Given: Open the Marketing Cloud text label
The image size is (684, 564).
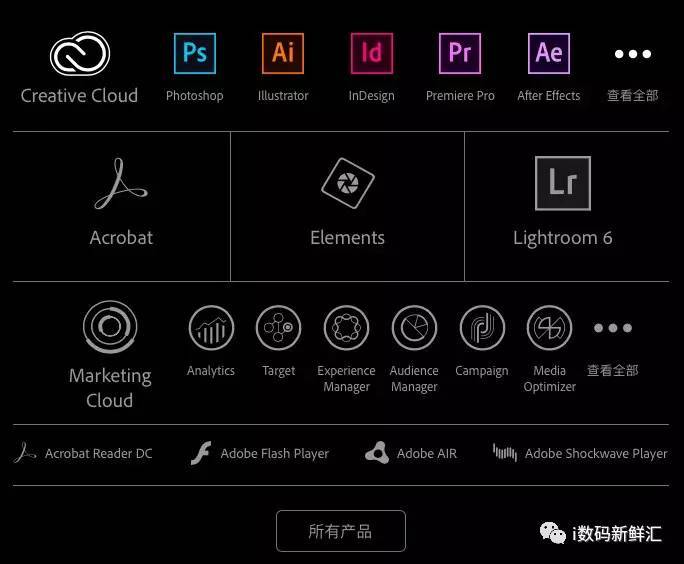Looking at the screenshot, I should point(110,388).
